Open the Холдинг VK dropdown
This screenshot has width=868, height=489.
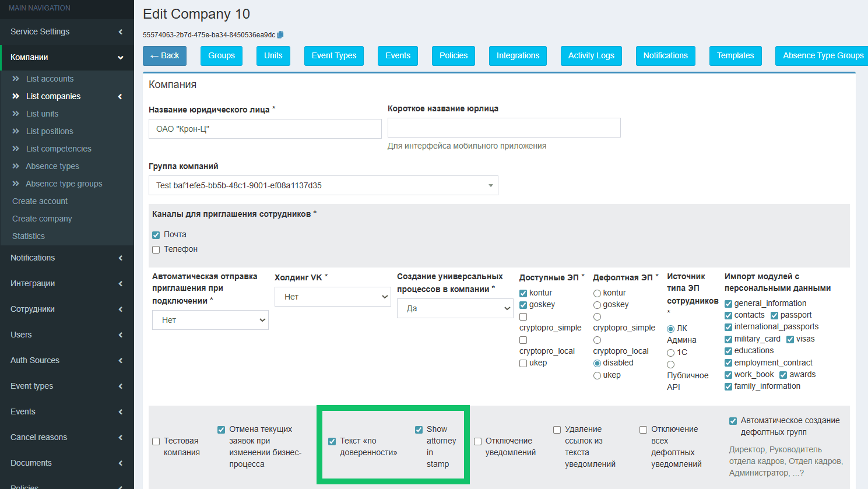(332, 297)
